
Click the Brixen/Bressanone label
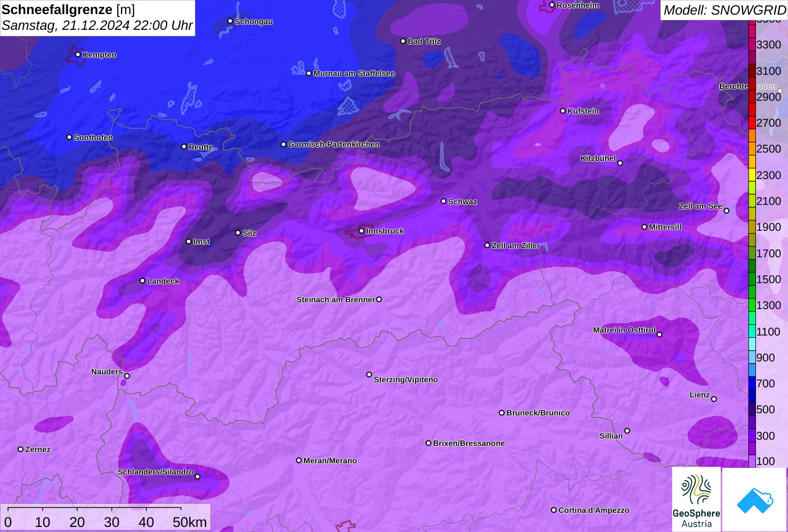469,443
